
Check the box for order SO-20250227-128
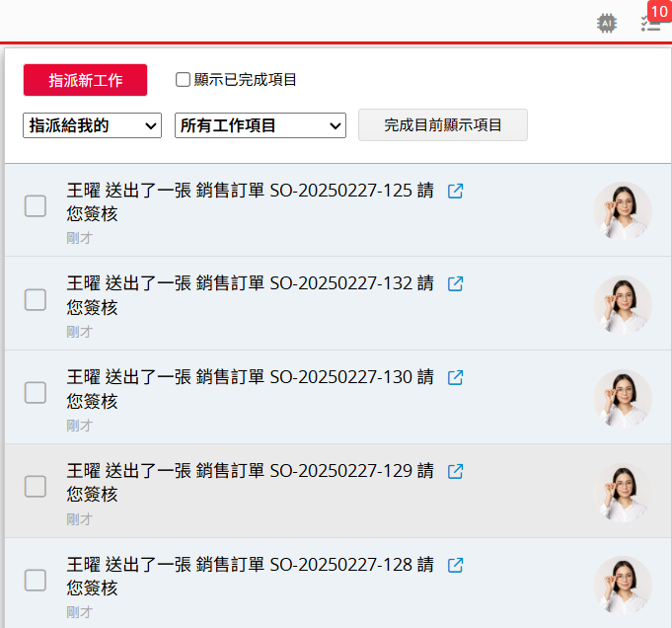(x=36, y=580)
